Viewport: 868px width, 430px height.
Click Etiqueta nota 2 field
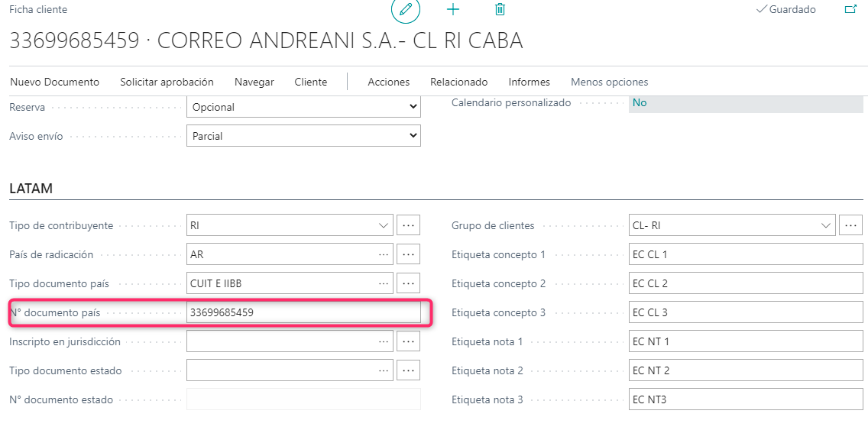[x=746, y=370]
